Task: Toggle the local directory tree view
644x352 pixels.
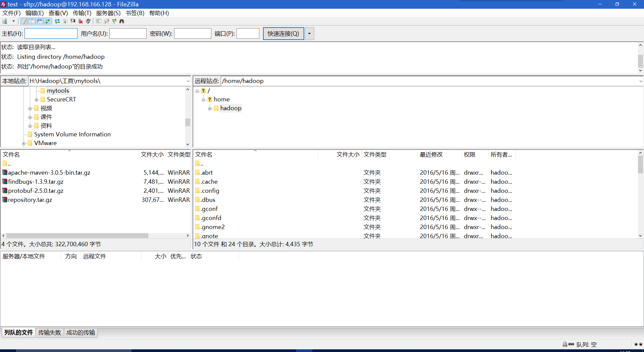Action: 32,21
